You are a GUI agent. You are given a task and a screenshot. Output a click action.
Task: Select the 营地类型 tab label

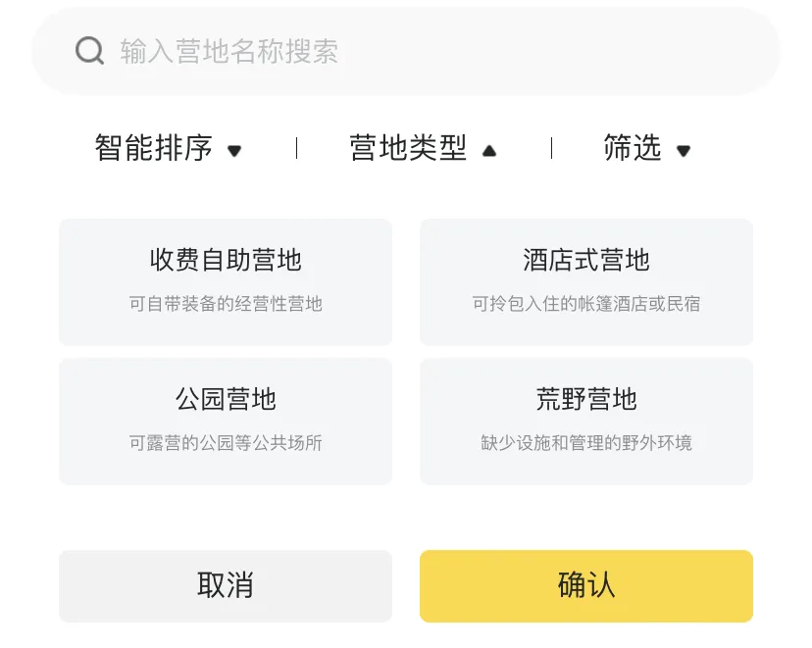pos(408,148)
